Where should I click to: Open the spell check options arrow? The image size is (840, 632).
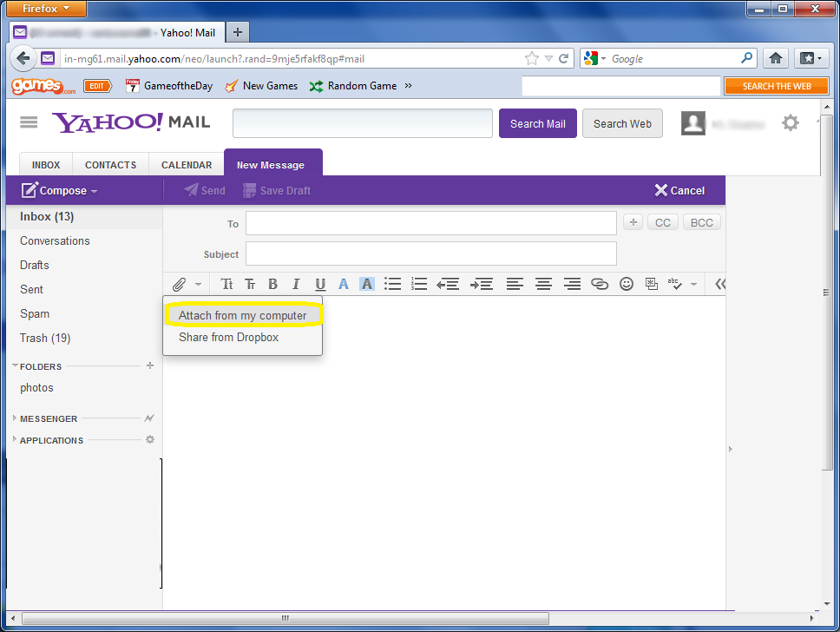[693, 284]
